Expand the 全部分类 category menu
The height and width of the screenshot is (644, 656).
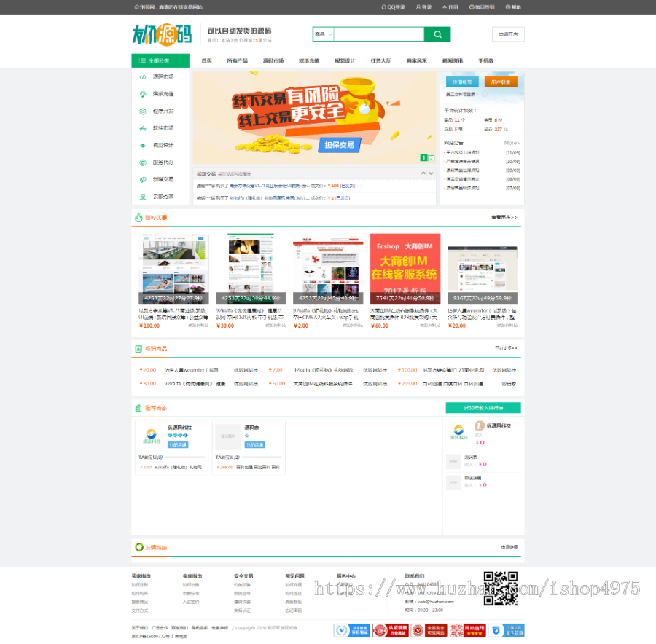coord(160,60)
